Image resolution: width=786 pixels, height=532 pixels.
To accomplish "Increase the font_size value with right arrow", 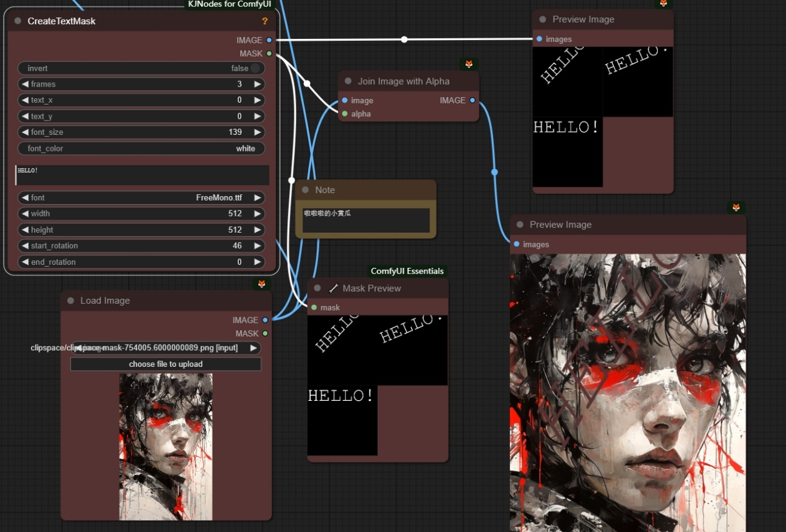I will (257, 132).
